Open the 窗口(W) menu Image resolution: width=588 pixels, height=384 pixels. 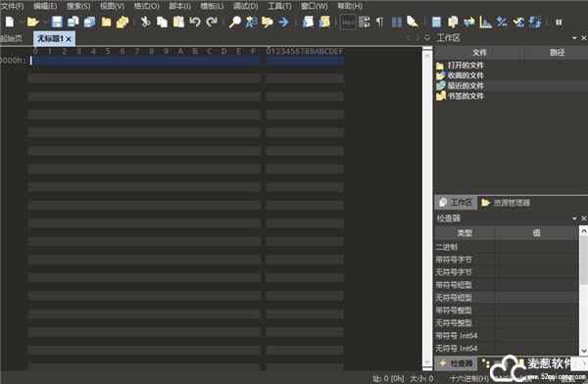click(x=314, y=6)
